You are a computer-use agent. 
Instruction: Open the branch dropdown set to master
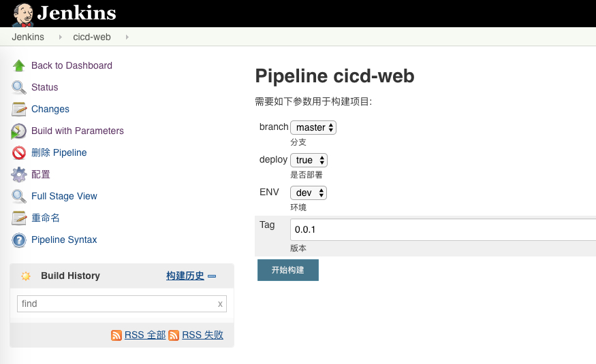pyautogui.click(x=313, y=127)
